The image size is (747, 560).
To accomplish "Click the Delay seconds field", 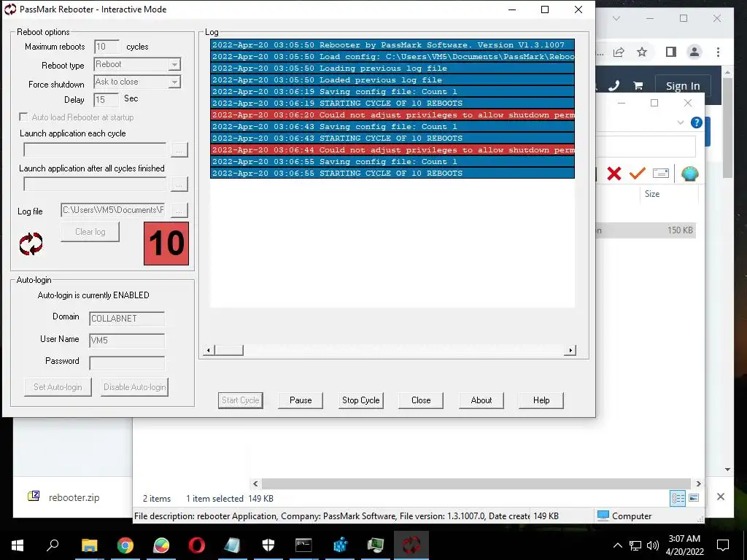I will click(x=106, y=99).
